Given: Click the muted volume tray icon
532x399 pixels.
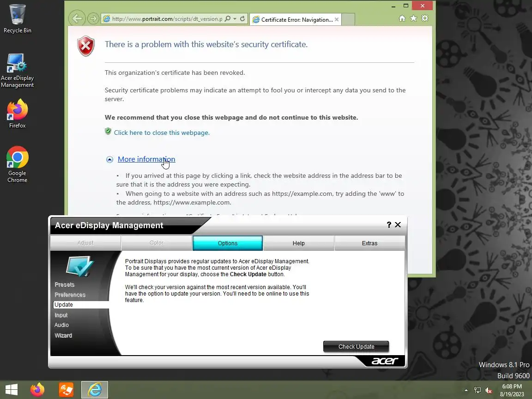Looking at the screenshot, I should click(x=489, y=390).
